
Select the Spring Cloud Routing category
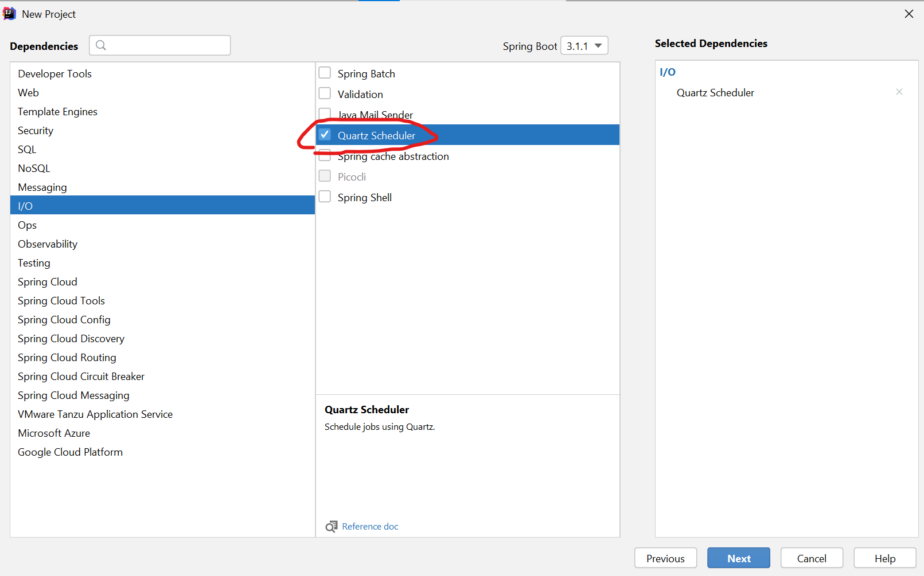[x=162, y=358]
